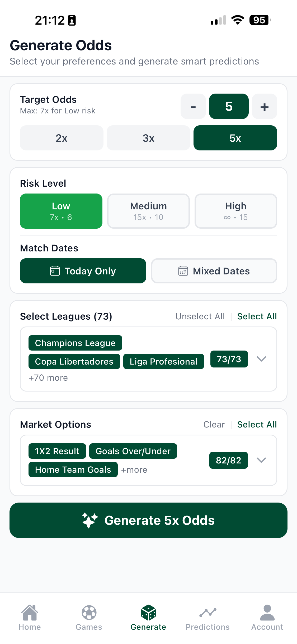Click the calendar icon on Today Only
The width and height of the screenshot is (297, 644).
[x=55, y=271]
